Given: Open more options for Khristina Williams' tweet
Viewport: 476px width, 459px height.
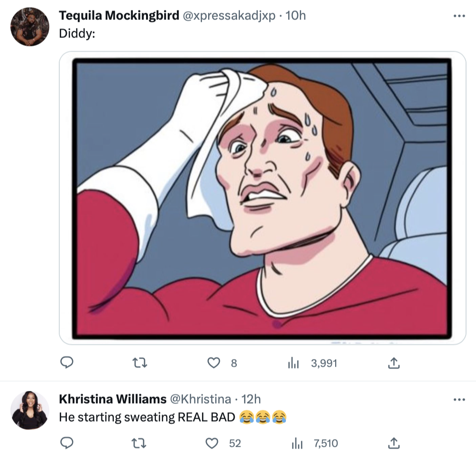Looking at the screenshot, I should (459, 399).
